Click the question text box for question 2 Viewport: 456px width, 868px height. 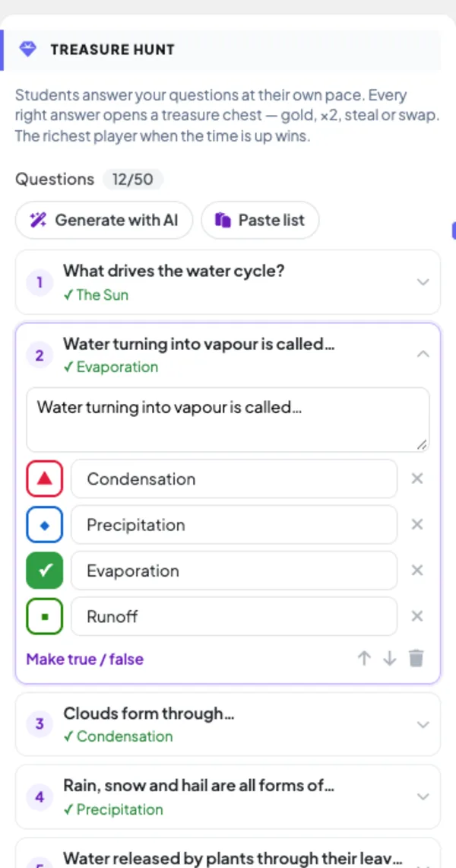[228, 420]
